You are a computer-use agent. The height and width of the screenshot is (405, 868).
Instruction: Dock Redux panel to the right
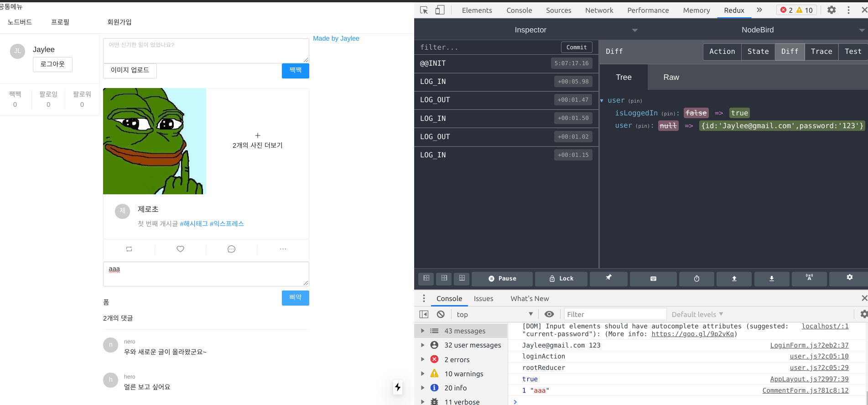[x=444, y=278]
